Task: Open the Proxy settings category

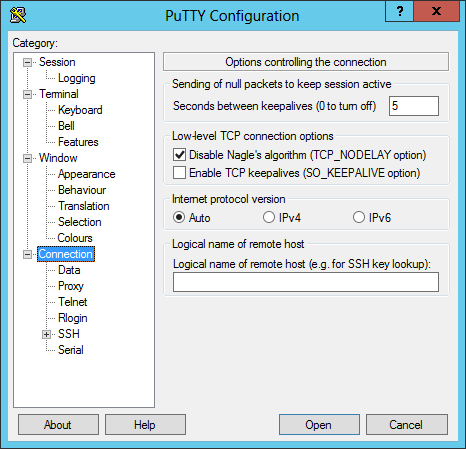Action: (x=71, y=286)
